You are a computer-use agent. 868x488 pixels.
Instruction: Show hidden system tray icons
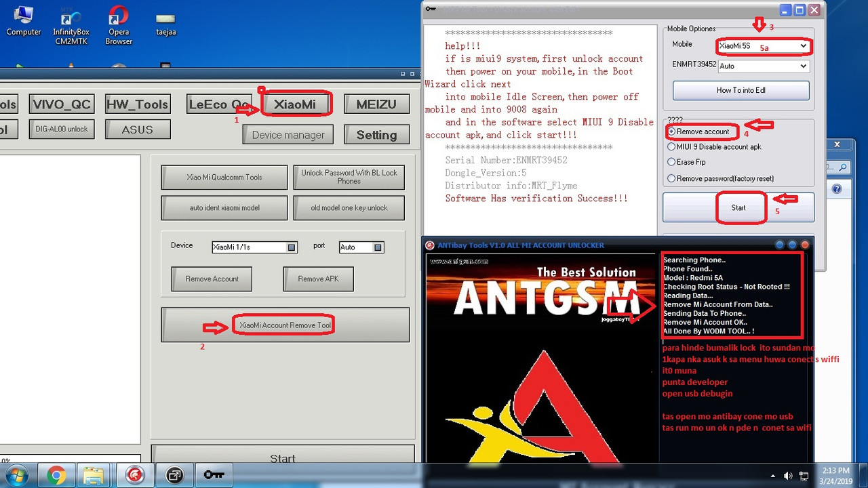(x=772, y=476)
